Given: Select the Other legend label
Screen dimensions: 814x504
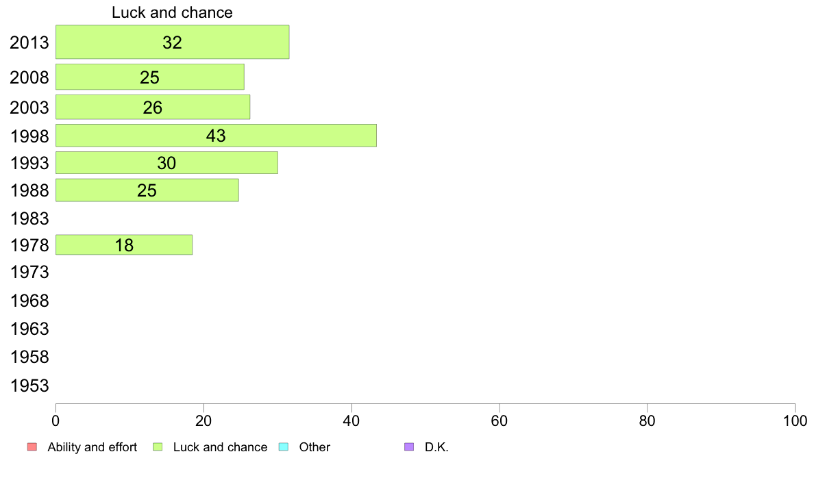Looking at the screenshot, I should 314,447.
